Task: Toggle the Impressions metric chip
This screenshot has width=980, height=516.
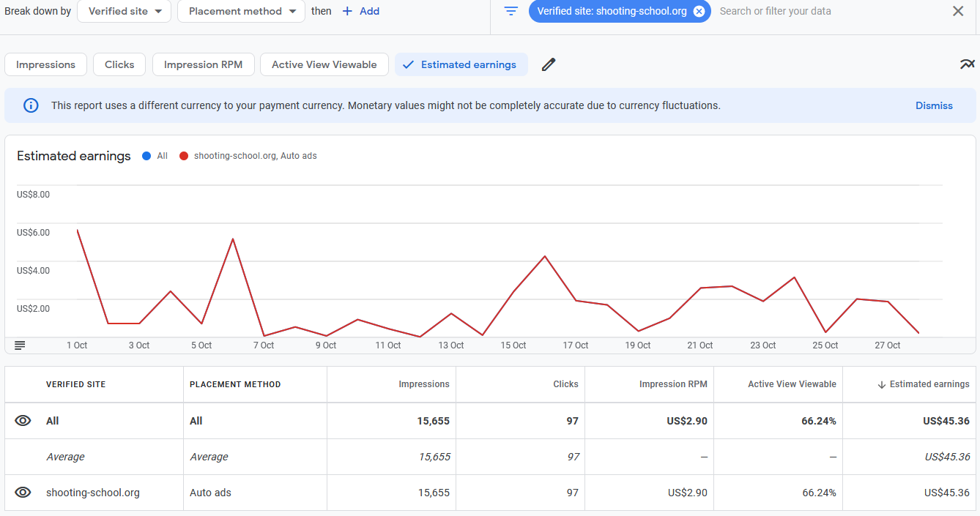Action: tap(45, 64)
